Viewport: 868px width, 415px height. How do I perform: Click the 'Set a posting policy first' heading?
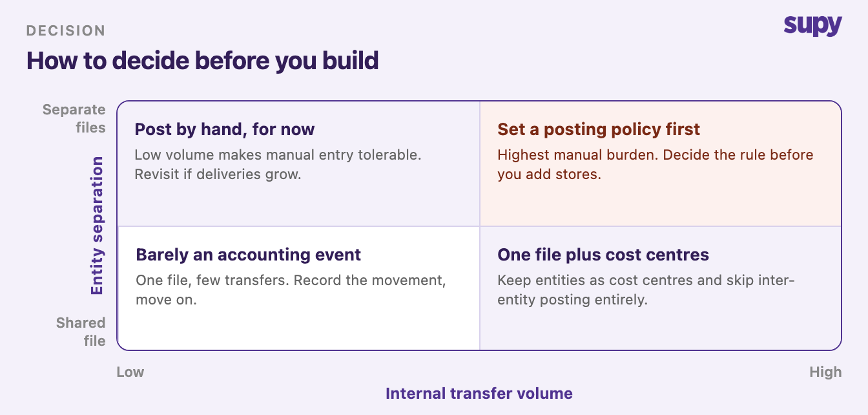pyautogui.click(x=599, y=129)
